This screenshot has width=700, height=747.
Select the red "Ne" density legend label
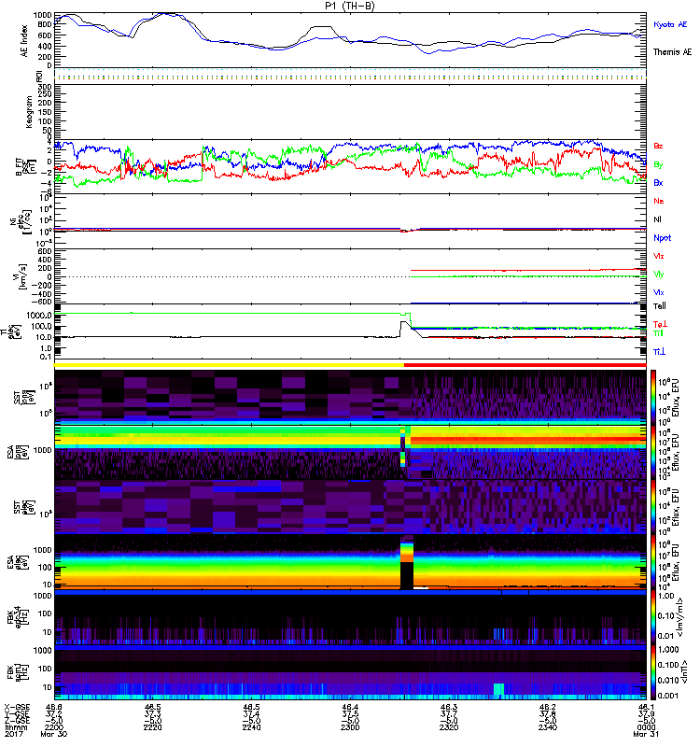pyautogui.click(x=659, y=201)
